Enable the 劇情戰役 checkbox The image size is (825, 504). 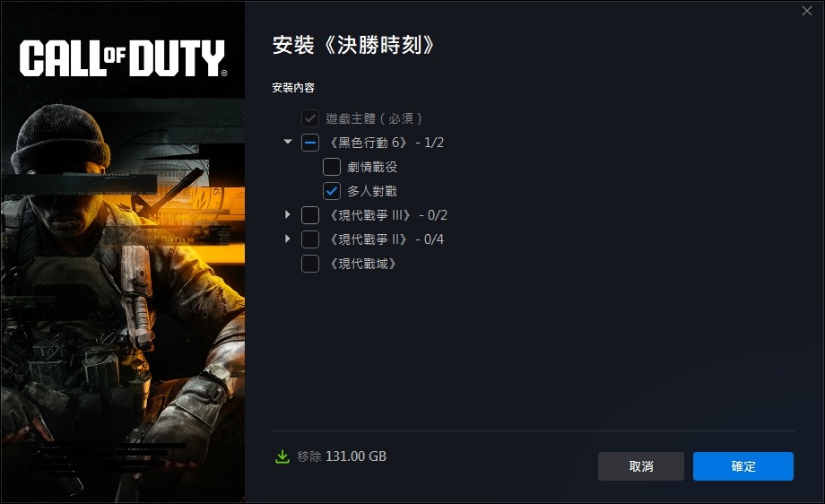tap(332, 167)
